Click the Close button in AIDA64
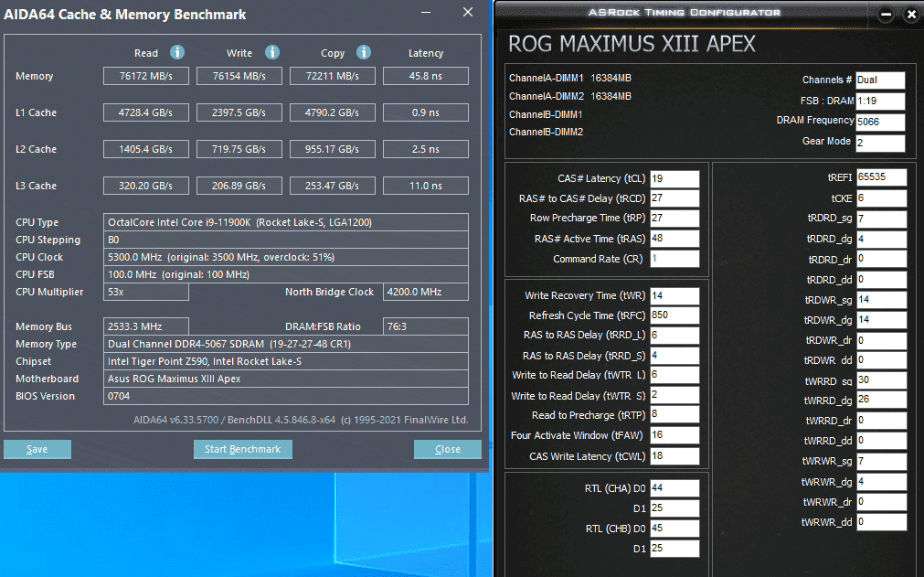Screen dimensions: 924x577 click(x=447, y=449)
